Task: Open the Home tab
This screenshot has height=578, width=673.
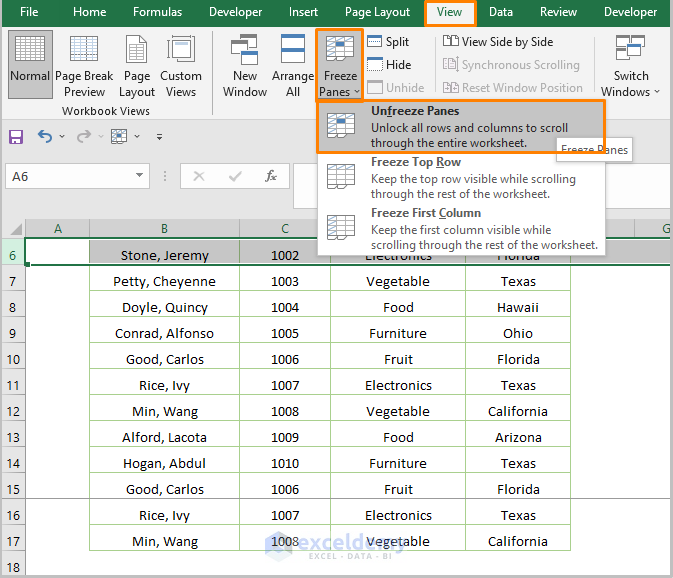Action: point(89,12)
